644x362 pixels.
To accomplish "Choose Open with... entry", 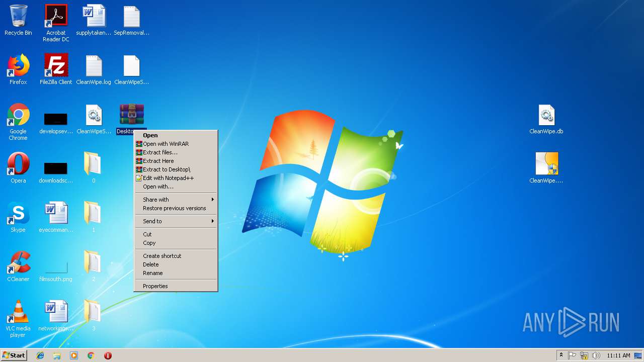I will pyautogui.click(x=176, y=187).
